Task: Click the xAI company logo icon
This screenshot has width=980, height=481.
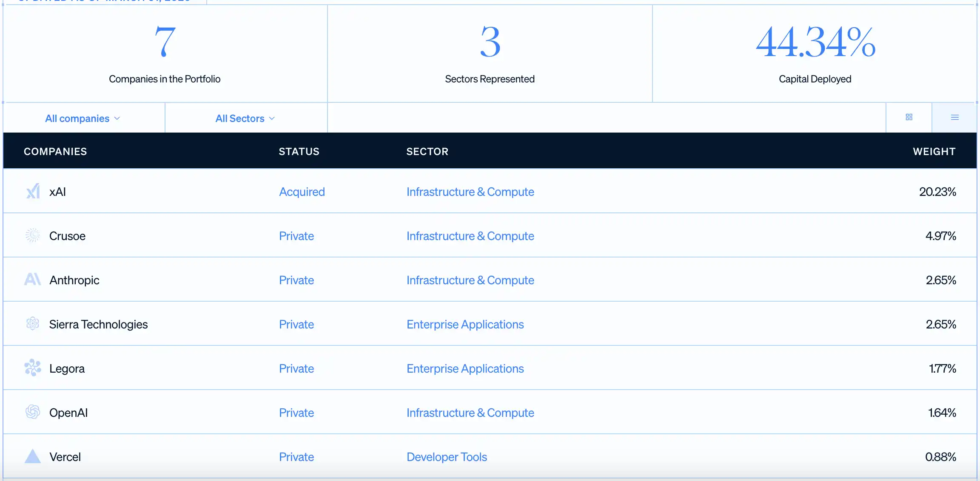Action: tap(33, 192)
